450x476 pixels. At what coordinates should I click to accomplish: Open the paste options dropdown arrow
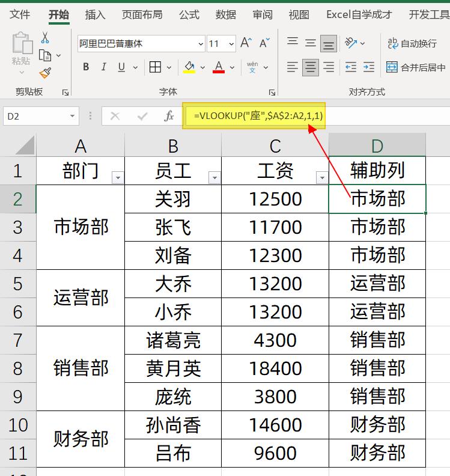pyautogui.click(x=22, y=72)
